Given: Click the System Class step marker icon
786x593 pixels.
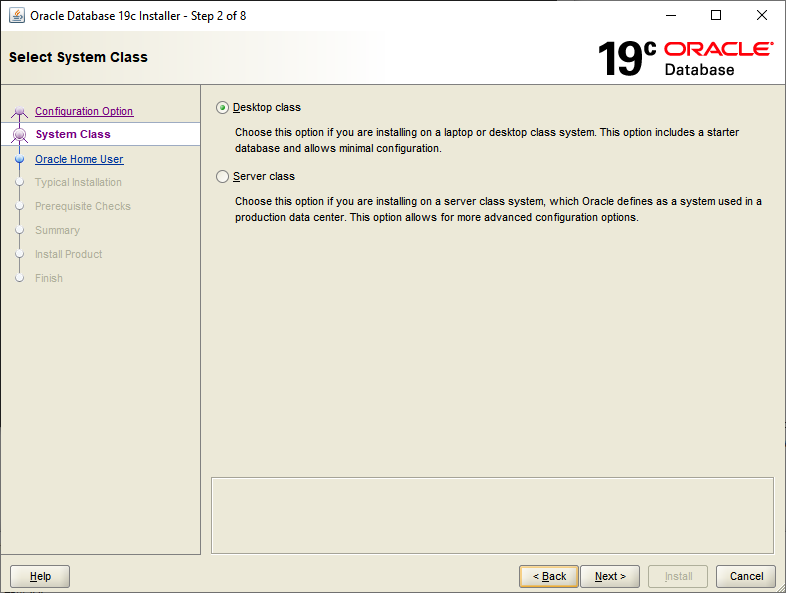Looking at the screenshot, I should (x=20, y=135).
